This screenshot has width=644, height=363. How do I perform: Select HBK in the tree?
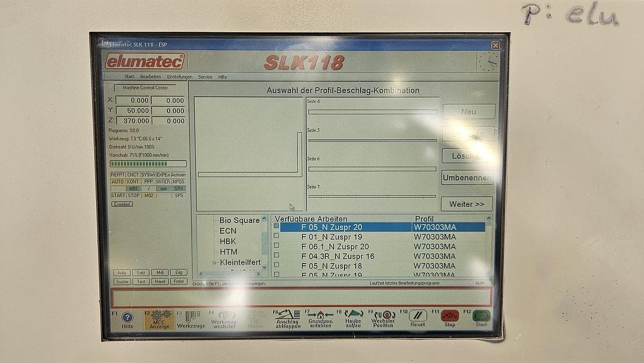[228, 241]
